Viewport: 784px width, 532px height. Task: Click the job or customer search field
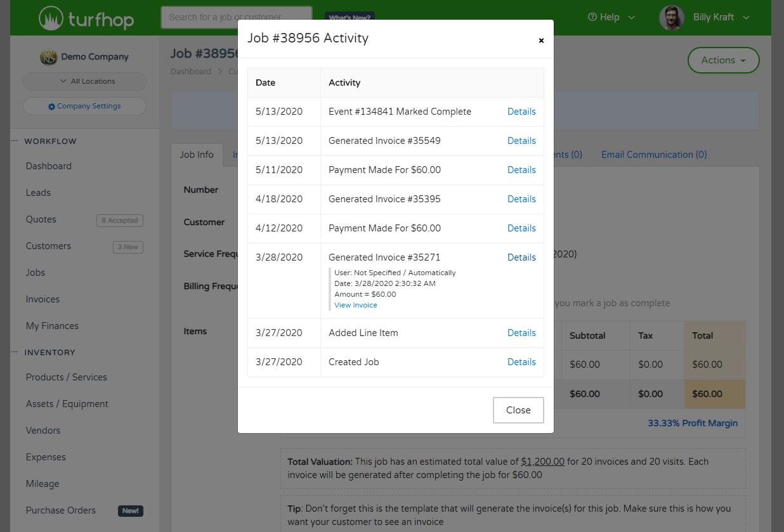(x=236, y=17)
